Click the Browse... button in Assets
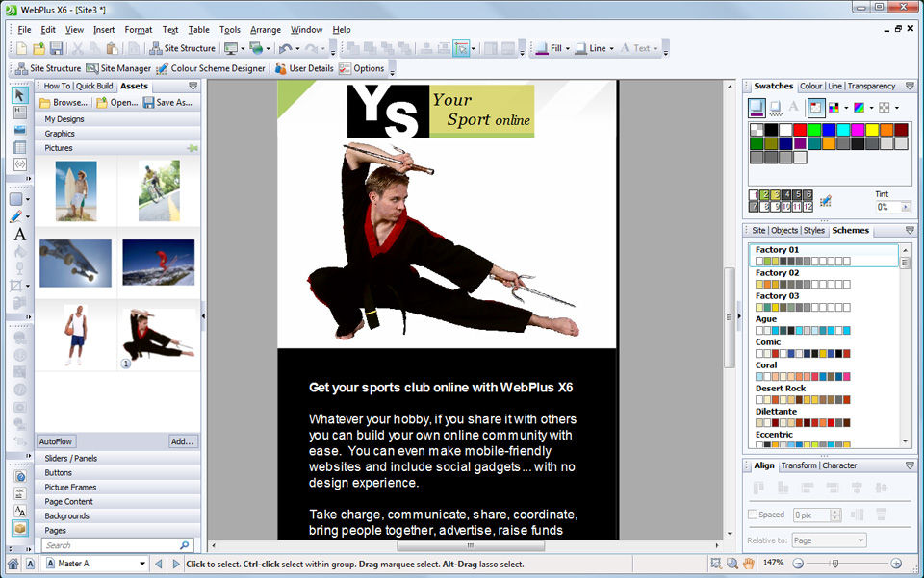 (64, 103)
